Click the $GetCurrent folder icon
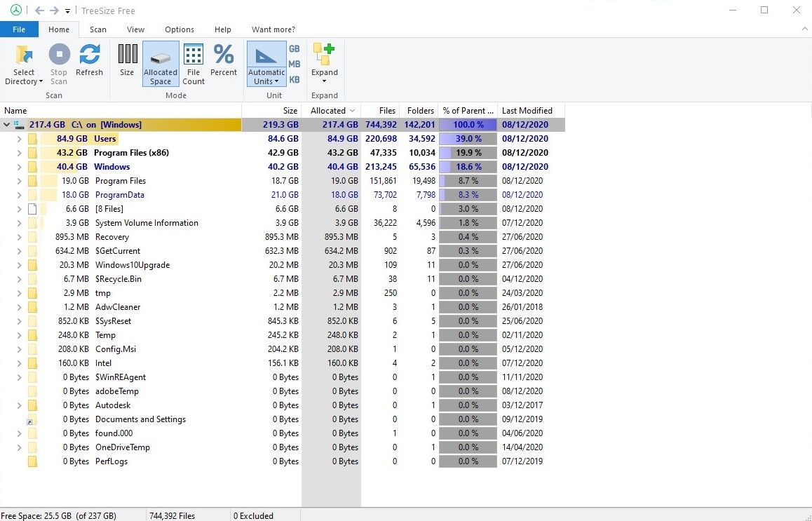 (32, 250)
